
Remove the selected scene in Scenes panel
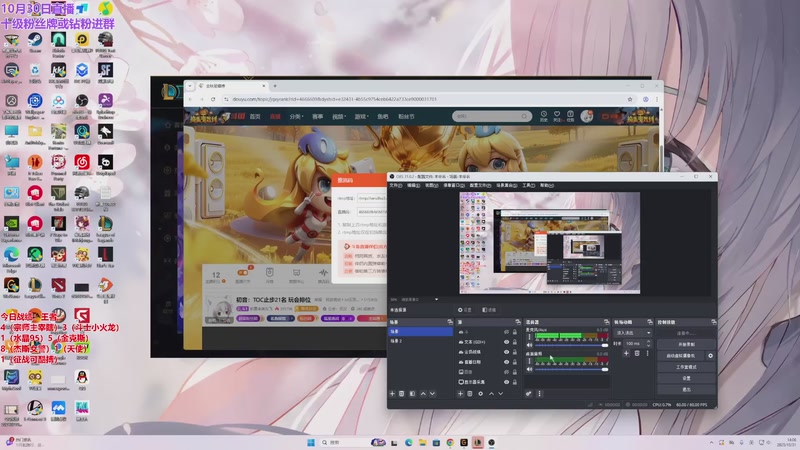(402, 393)
